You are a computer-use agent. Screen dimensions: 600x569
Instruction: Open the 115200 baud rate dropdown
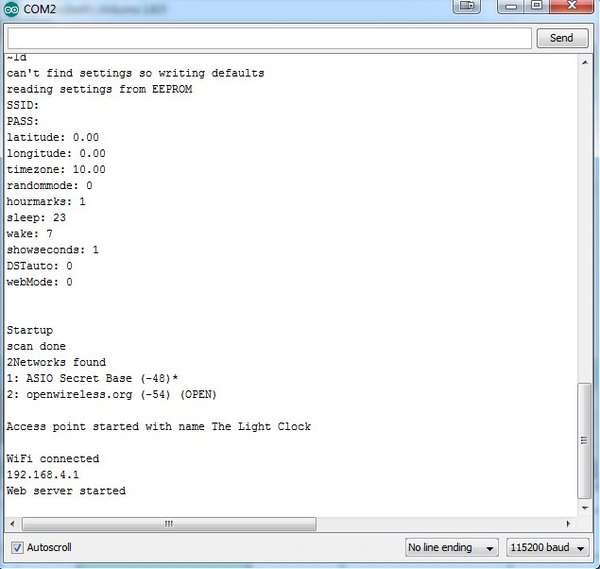[548, 548]
